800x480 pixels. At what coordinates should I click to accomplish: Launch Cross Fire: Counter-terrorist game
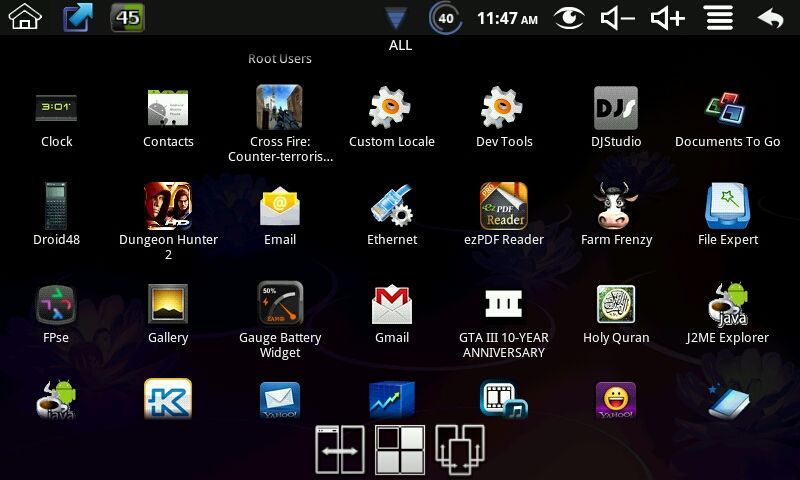pos(280,107)
